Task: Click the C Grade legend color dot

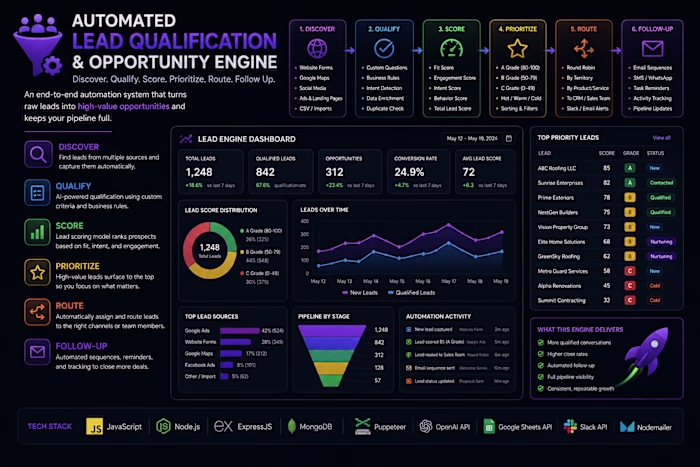Action: [242, 273]
